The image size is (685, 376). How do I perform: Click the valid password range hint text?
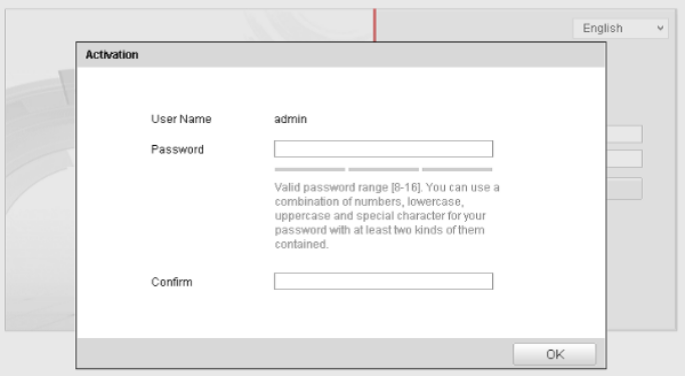point(387,216)
